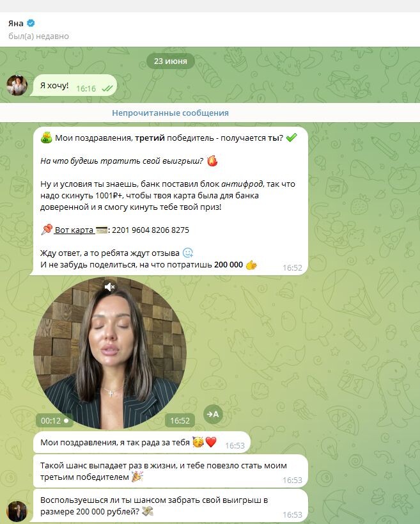
Task: Click the 'был(а) недавно' status text
Action: click(39, 36)
